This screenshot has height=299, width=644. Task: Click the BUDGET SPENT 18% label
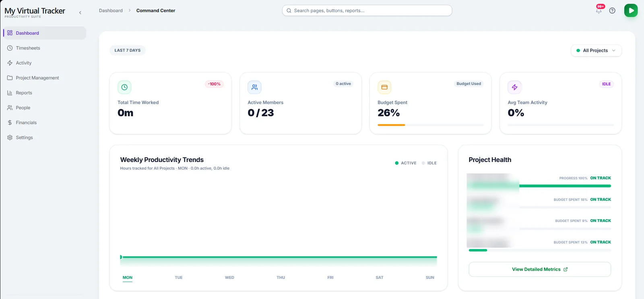[x=570, y=200]
